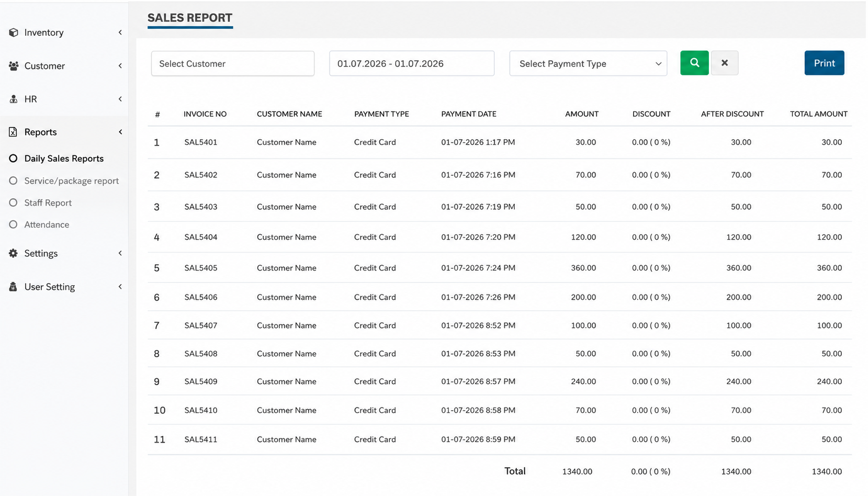Click the 1340.00 total amount value
The width and height of the screenshot is (868, 496).
coord(827,471)
